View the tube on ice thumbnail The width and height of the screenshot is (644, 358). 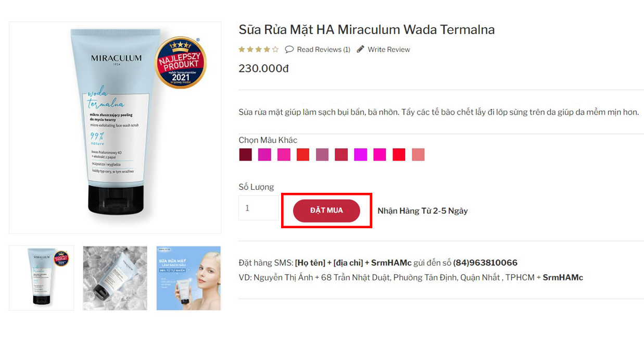115,278
